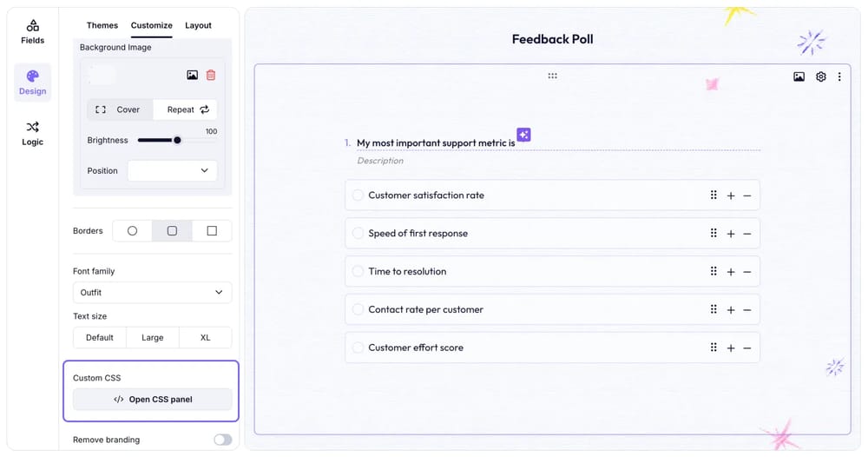Click the Open CSS panel button
868x457 pixels.
pyautogui.click(x=152, y=400)
